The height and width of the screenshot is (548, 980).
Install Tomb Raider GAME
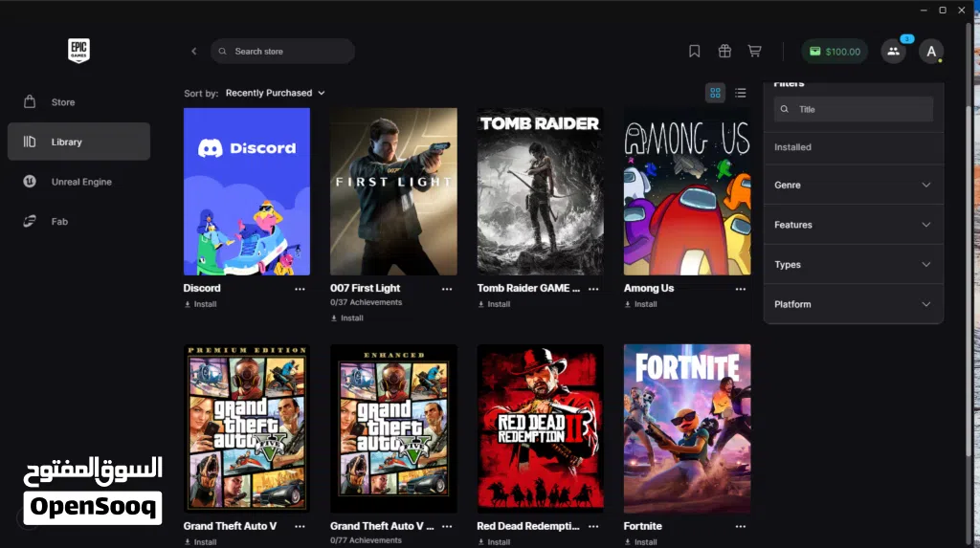click(495, 304)
